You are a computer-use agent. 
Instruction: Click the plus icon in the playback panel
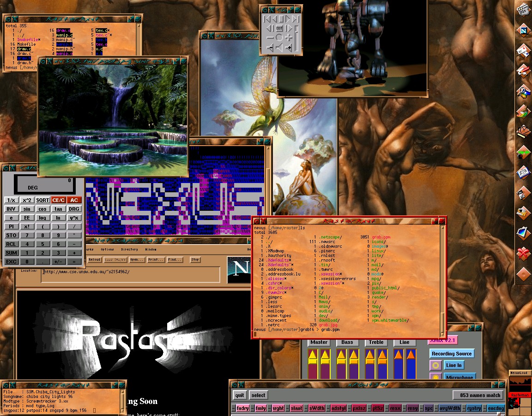[x=288, y=38]
